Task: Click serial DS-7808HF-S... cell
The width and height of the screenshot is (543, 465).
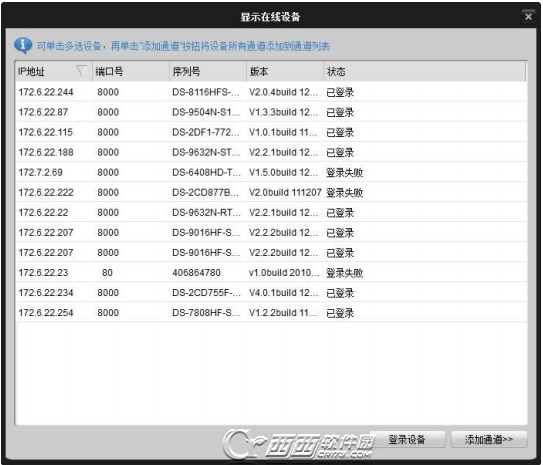Action: pyautogui.click(x=206, y=313)
